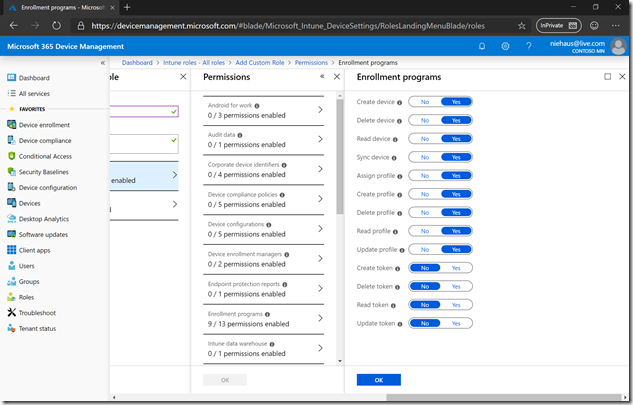Set Create token to Yes
This screenshot has width=633, height=405.
click(x=456, y=268)
